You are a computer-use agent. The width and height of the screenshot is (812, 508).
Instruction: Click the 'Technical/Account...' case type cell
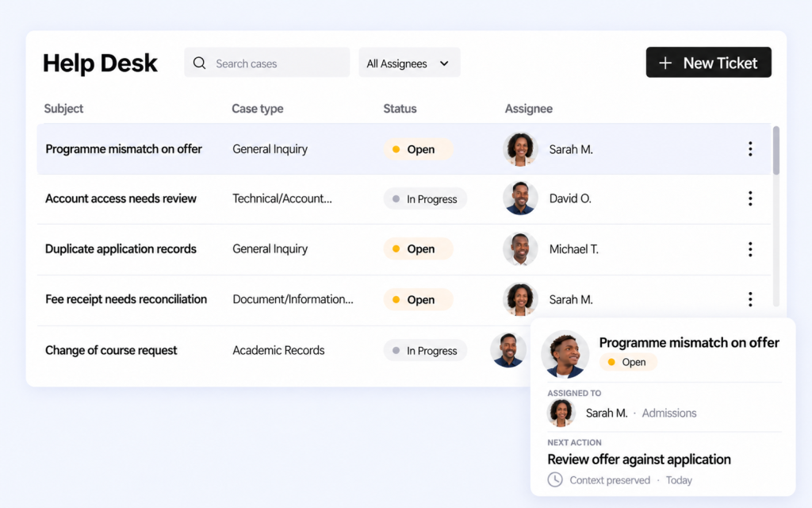(282, 198)
